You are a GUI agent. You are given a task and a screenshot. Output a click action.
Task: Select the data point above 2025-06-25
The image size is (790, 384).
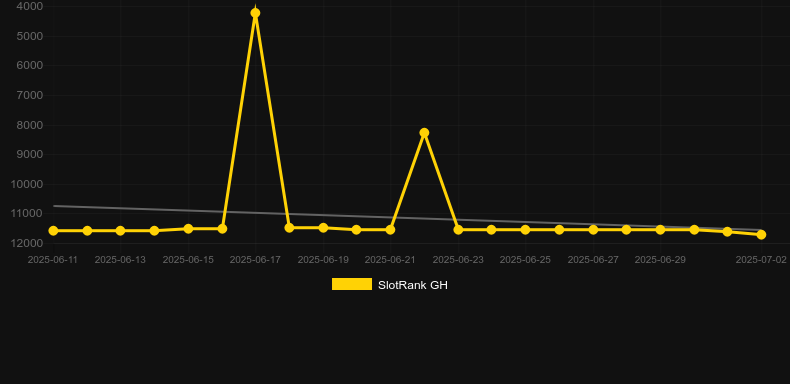click(x=525, y=230)
